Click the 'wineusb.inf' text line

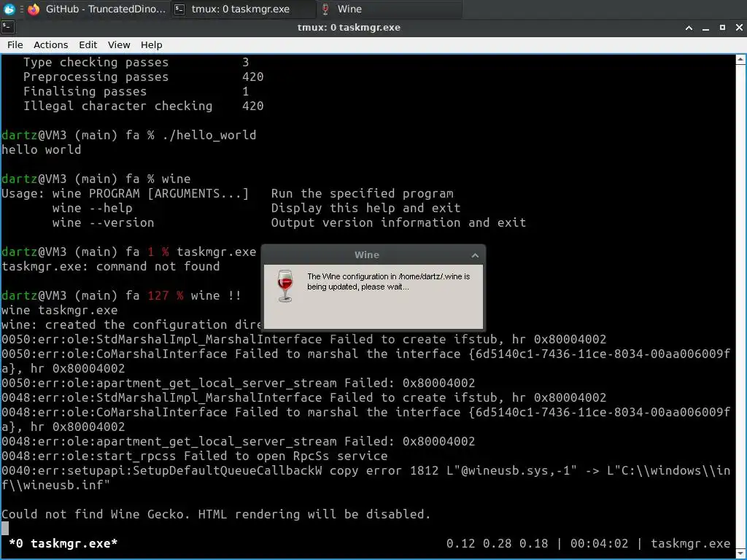click(55, 485)
